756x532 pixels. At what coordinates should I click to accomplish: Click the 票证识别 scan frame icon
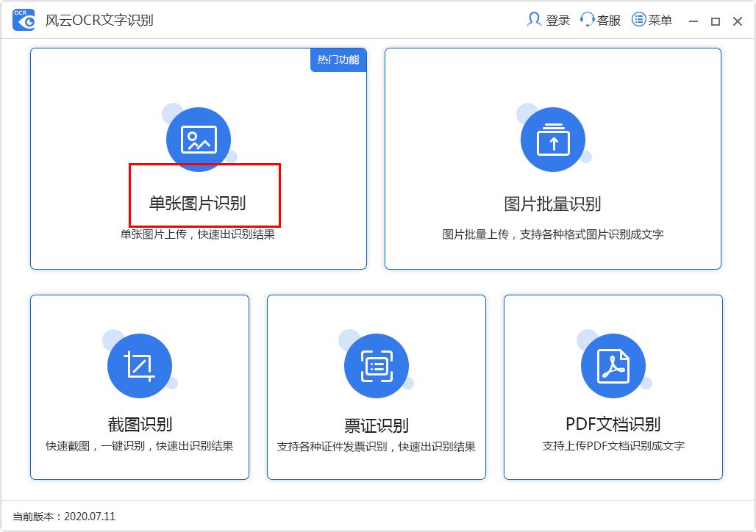pyautogui.click(x=376, y=365)
